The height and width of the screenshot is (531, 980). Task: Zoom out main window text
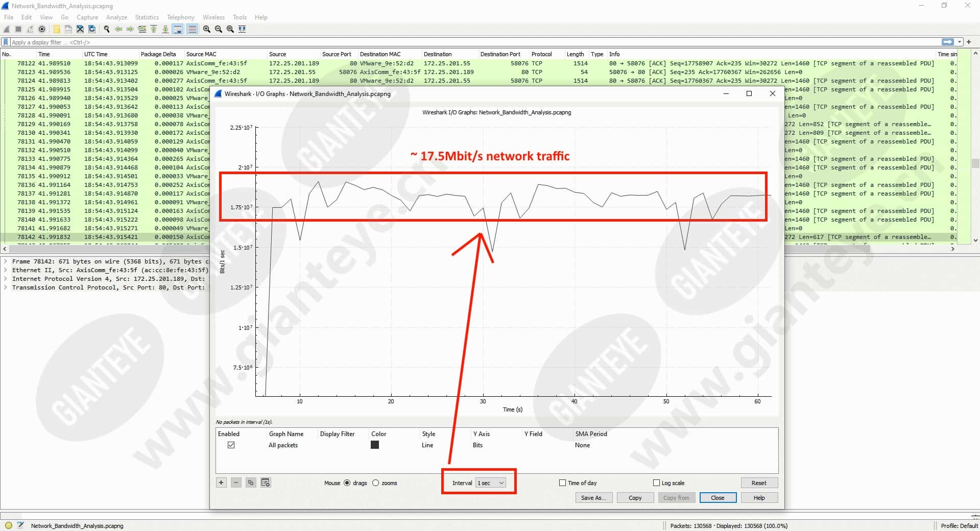click(219, 29)
